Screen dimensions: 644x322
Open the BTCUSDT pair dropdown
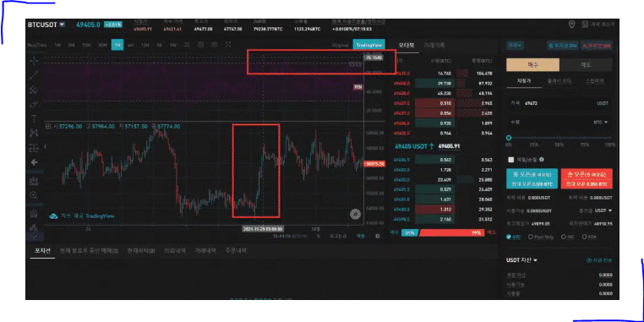pos(62,25)
